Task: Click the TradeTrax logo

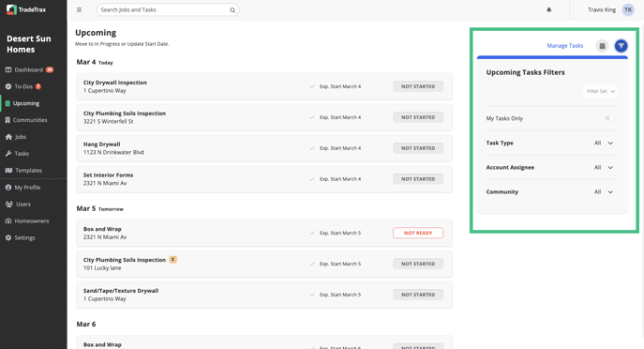Action: [x=26, y=9]
